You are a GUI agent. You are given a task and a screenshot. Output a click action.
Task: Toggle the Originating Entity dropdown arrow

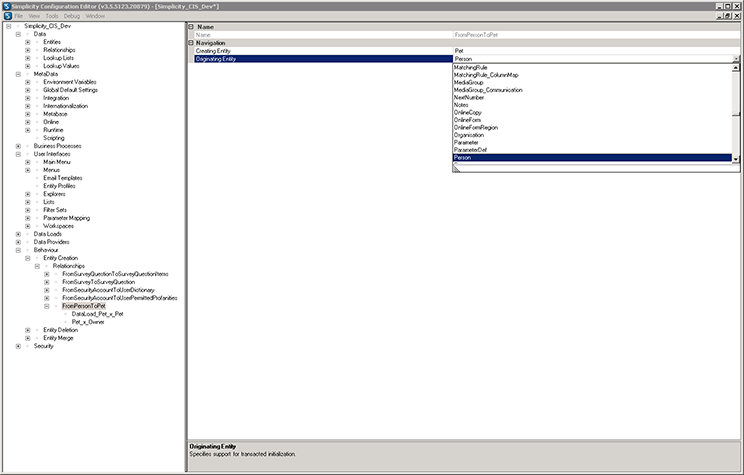735,59
